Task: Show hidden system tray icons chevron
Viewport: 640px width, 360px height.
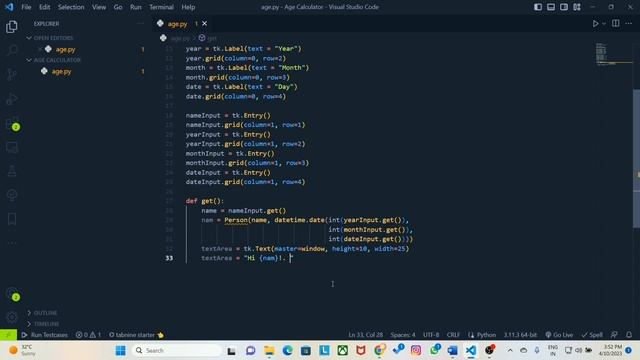Action: [510, 350]
